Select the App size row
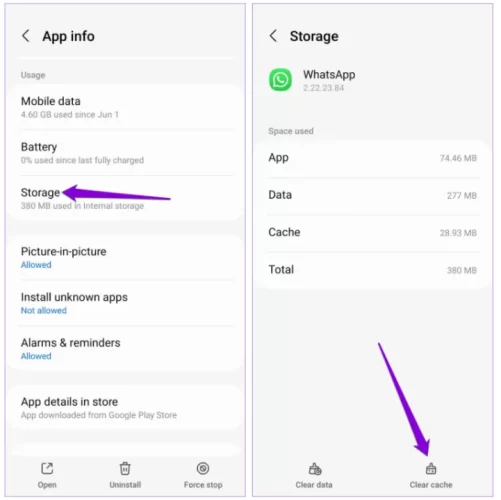The height and width of the screenshot is (500, 501). [x=373, y=158]
